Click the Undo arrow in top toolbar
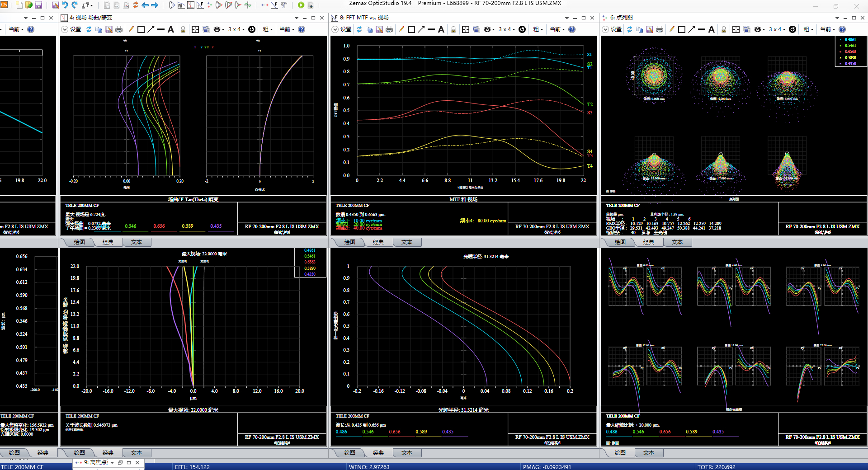Screen dimensions: 868x470 [x=65, y=5]
